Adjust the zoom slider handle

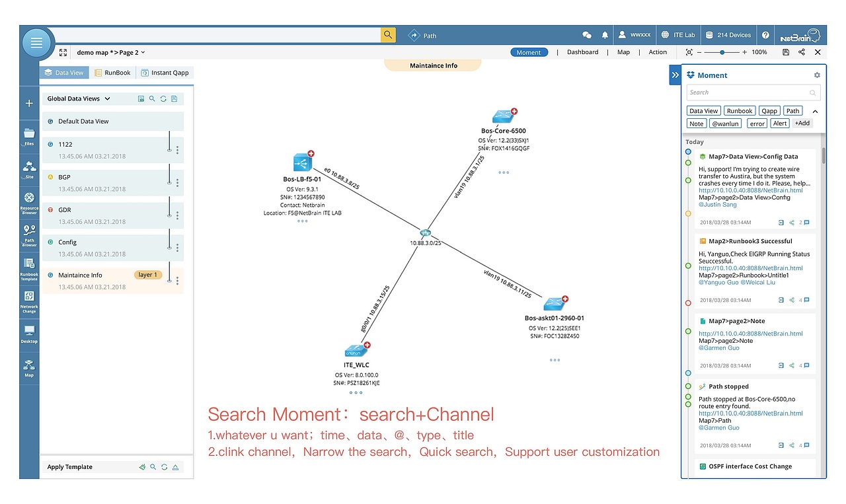click(722, 52)
